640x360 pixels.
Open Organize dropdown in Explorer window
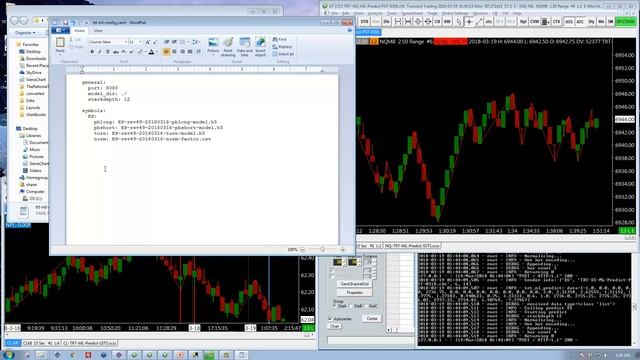(25, 33)
